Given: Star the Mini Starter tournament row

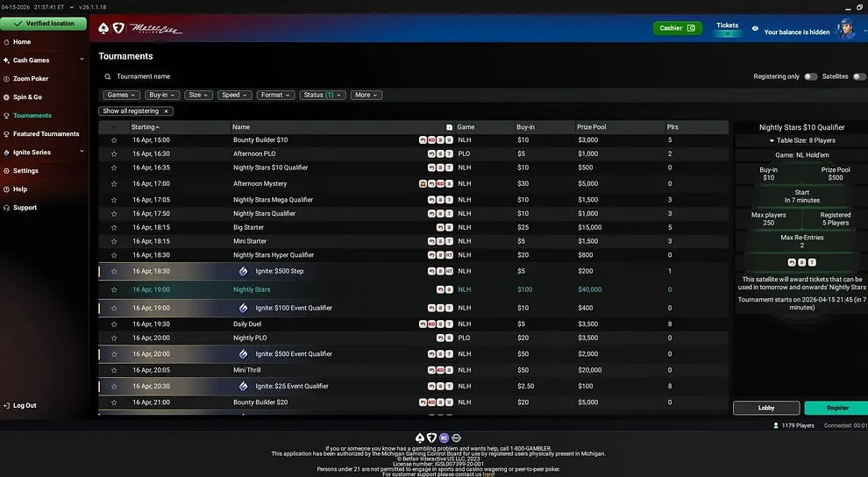Looking at the screenshot, I should pos(114,241).
